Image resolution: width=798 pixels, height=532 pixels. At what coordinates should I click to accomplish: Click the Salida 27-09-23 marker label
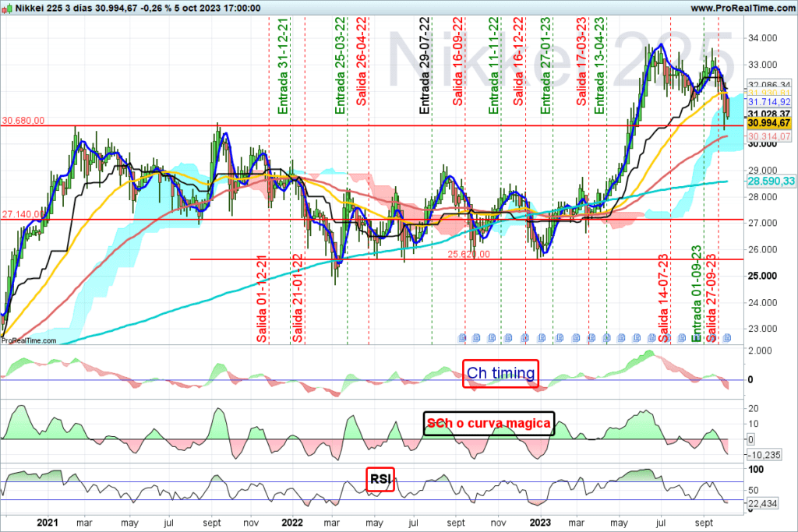pyautogui.click(x=711, y=298)
